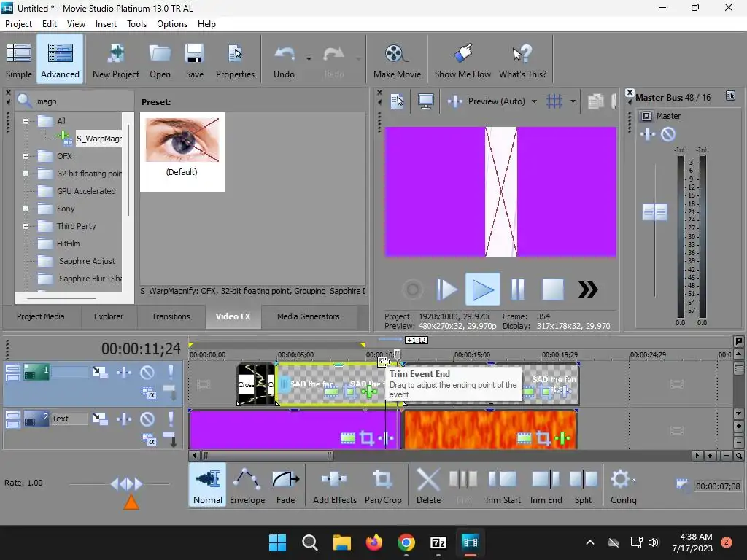Click the Master Bus volume fader handle
This screenshot has height=560, width=747.
coord(654,212)
